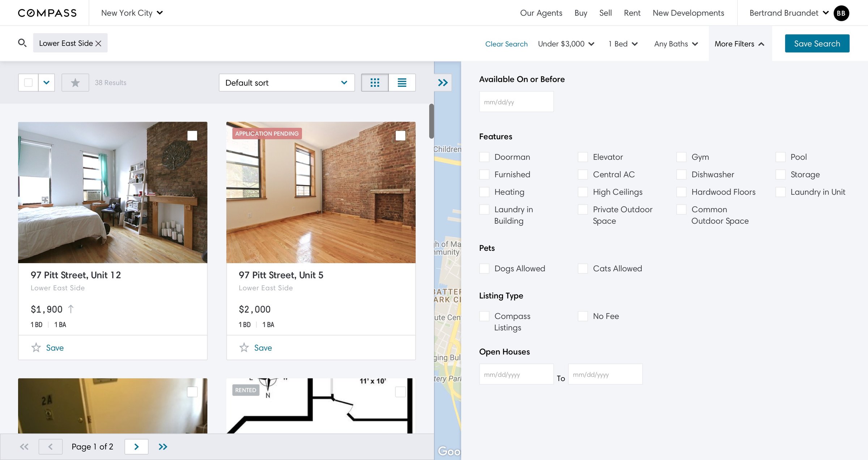868x460 pixels.
Task: Click the Open Houses end date field
Action: tap(605, 374)
